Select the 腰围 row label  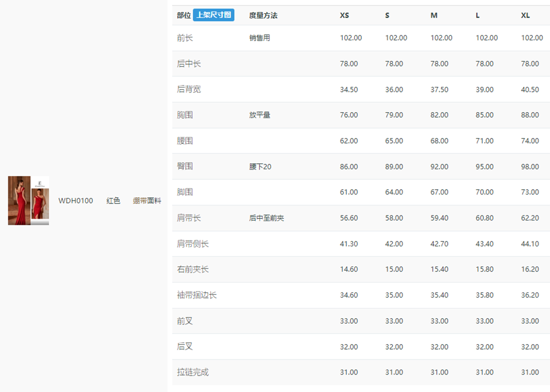(x=185, y=141)
